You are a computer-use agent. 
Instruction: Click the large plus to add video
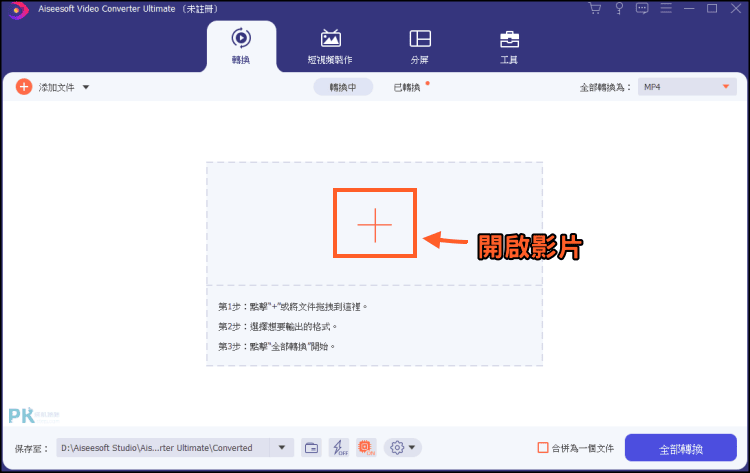coord(375,224)
